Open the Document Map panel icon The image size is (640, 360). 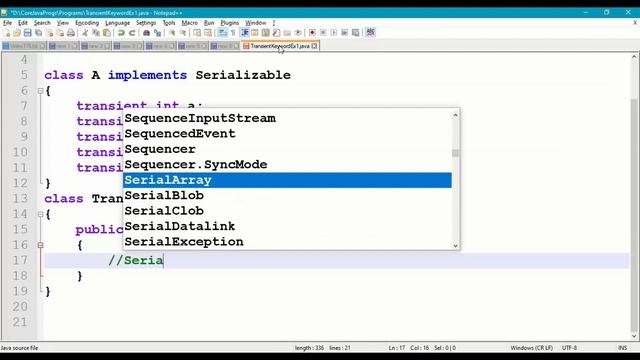[x=266, y=33]
